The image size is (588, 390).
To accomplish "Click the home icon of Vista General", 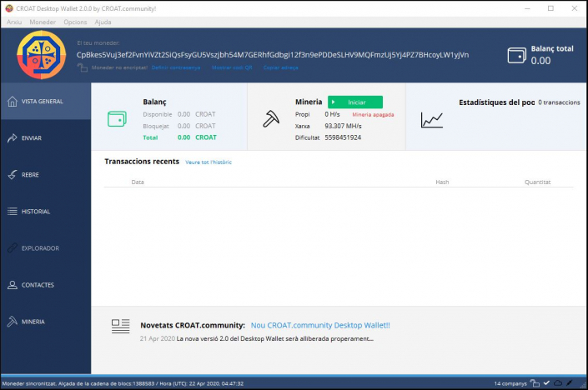I will click(13, 101).
